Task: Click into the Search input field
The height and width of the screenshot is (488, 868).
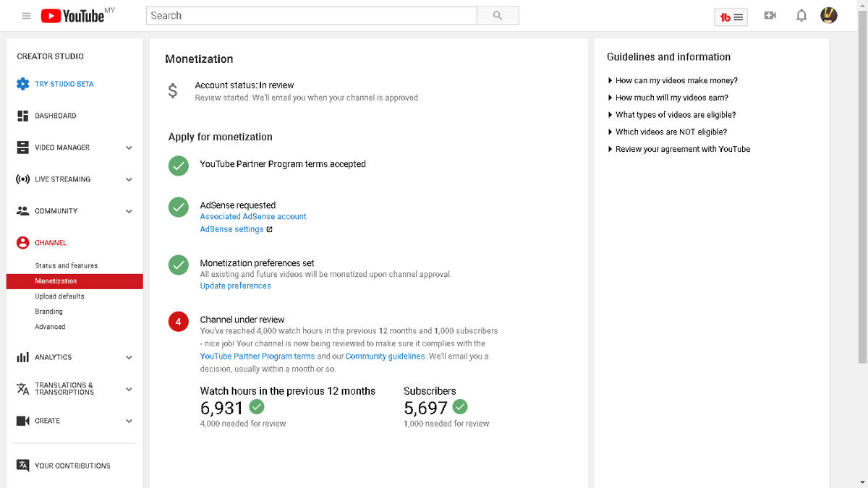Action: [311, 15]
